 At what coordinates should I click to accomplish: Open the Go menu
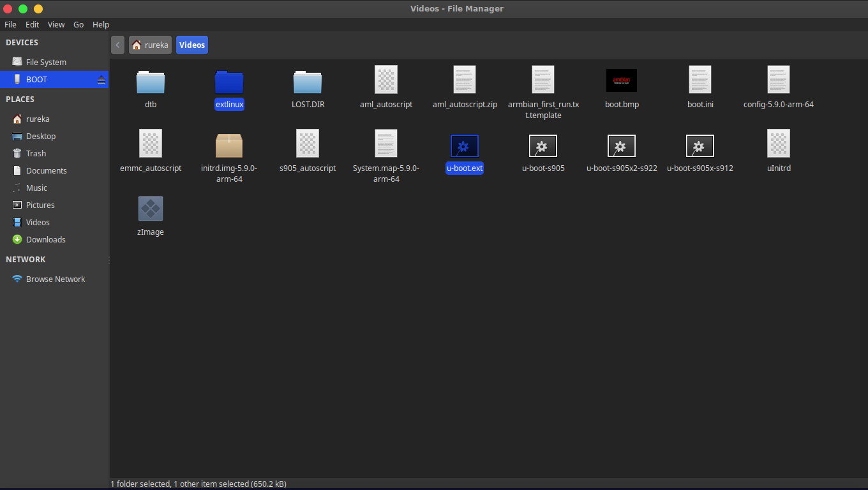[79, 24]
